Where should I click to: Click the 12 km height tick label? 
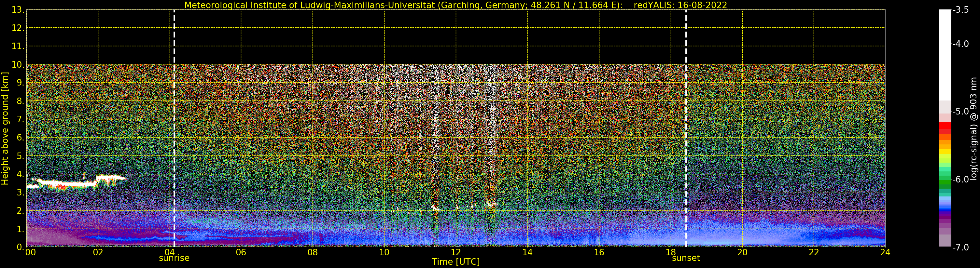[18, 28]
